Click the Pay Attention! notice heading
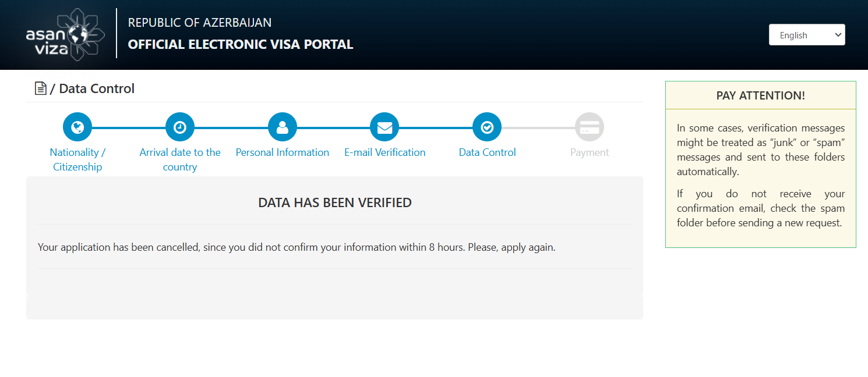The image size is (868, 377). pyautogui.click(x=761, y=95)
